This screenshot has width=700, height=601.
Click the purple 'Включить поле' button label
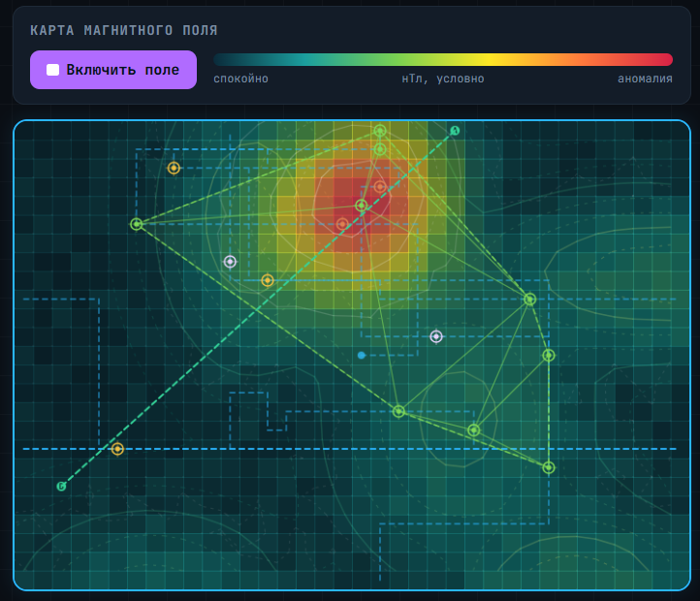pyautogui.click(x=123, y=70)
